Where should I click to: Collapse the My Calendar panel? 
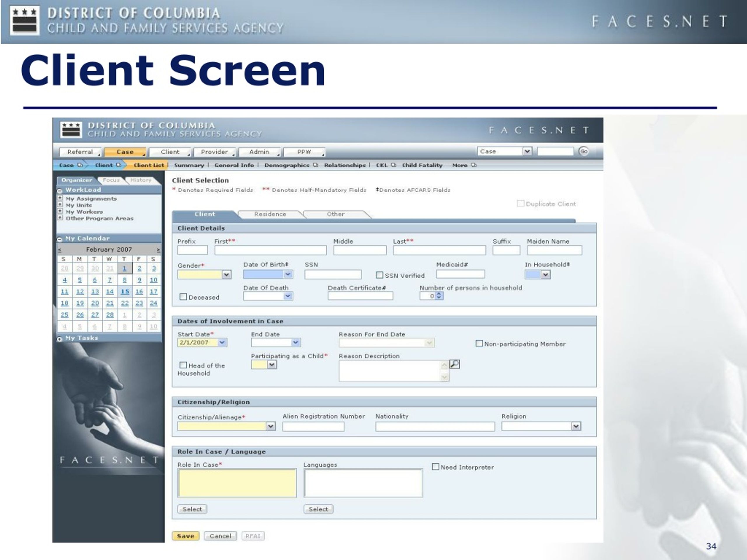pos(60,239)
